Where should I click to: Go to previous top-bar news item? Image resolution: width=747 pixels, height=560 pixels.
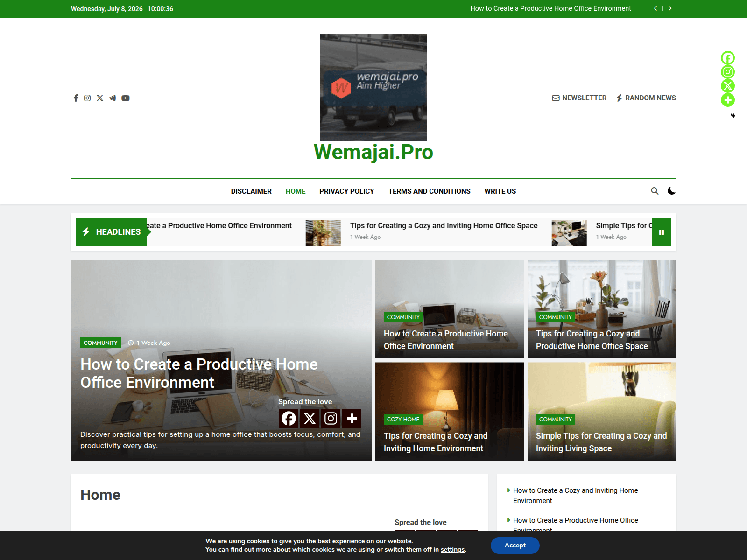click(655, 8)
